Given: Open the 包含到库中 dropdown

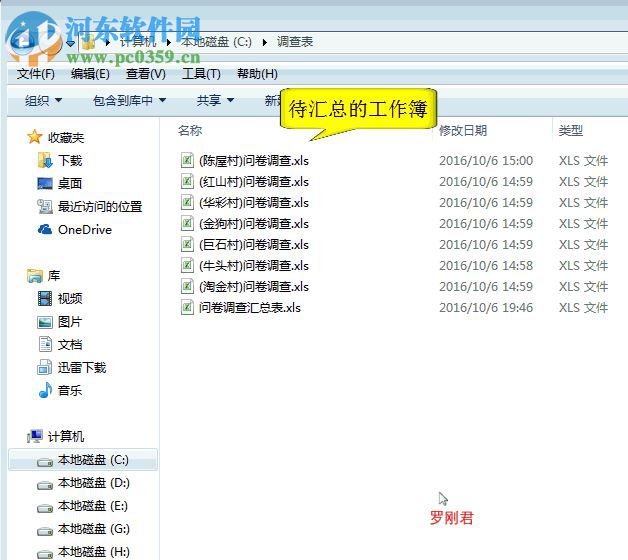Looking at the screenshot, I should [129, 100].
